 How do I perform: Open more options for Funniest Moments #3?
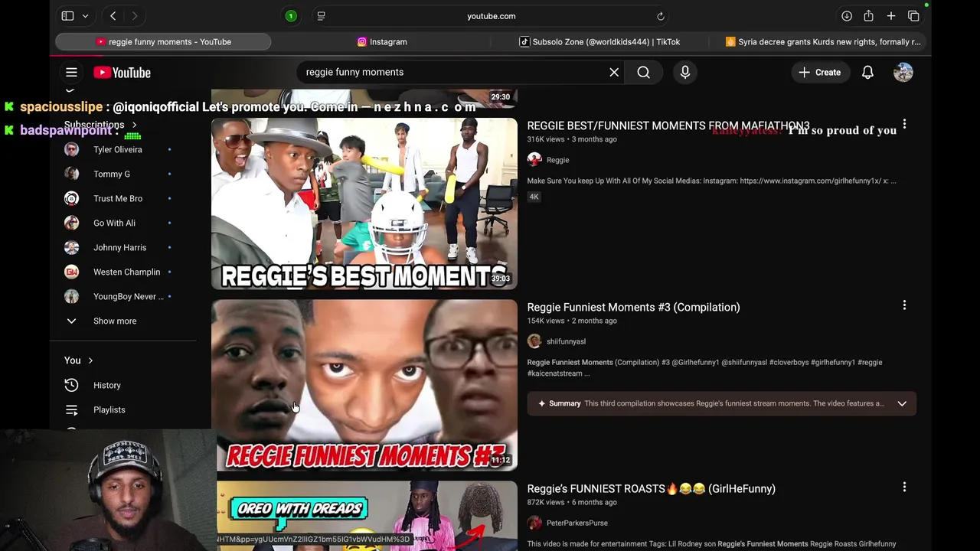[904, 305]
